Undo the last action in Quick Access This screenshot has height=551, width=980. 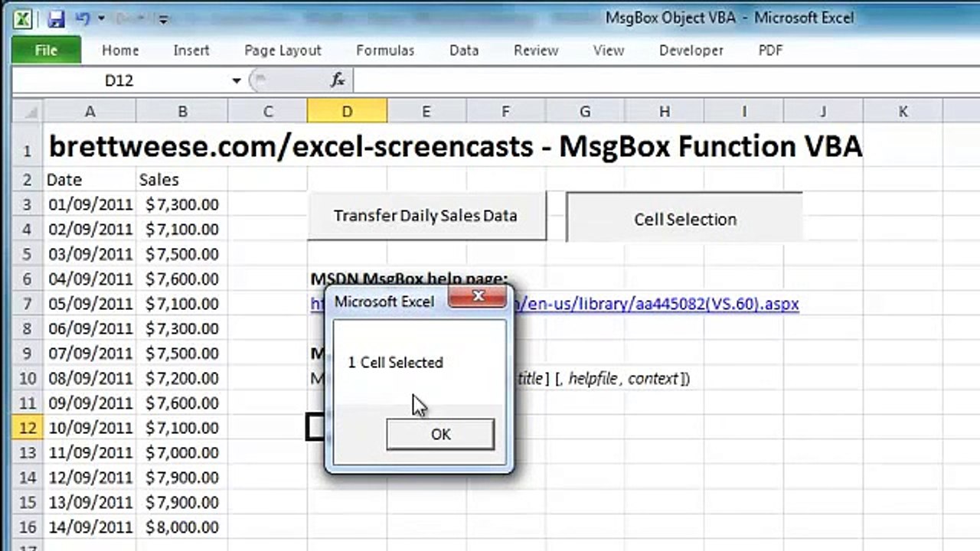[83, 18]
